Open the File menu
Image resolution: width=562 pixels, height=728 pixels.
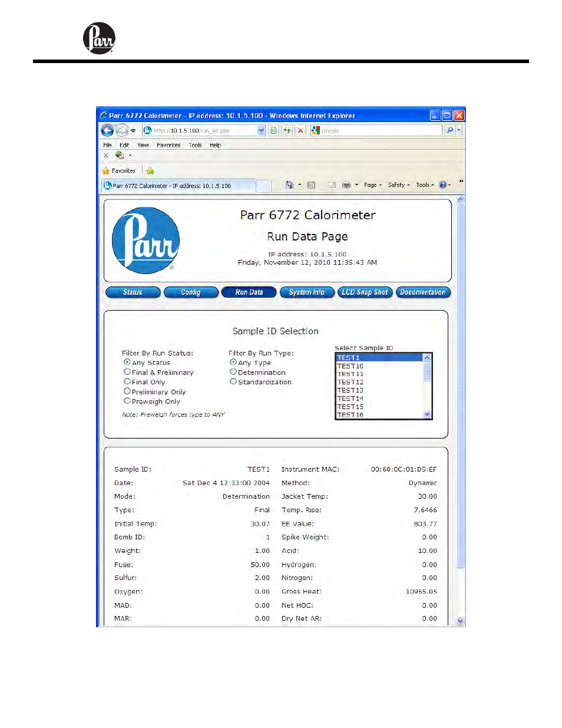(x=107, y=145)
